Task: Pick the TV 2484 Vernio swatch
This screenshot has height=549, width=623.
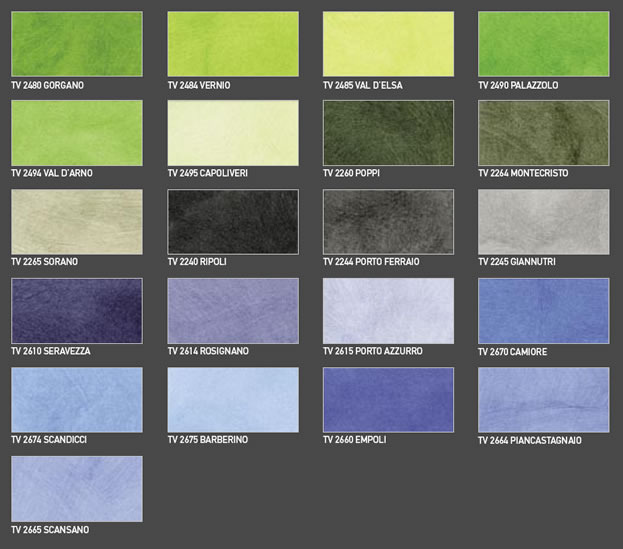Action: point(233,44)
